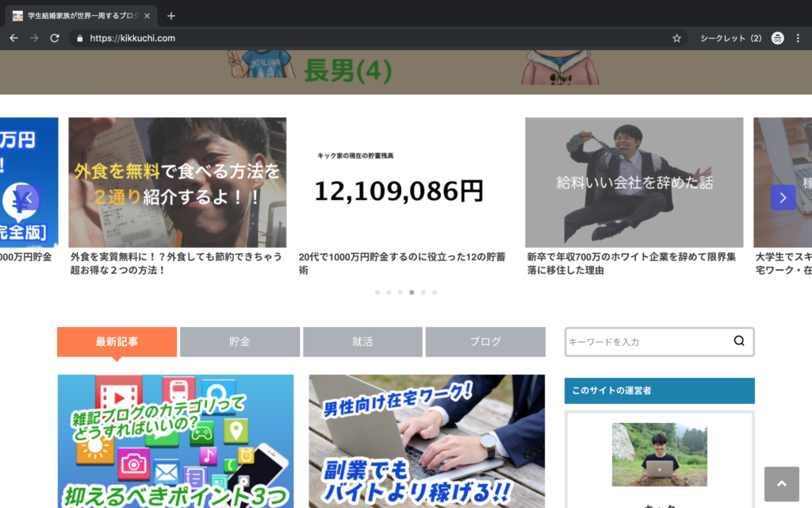
Task: Open a new browser tab
Action: pos(171,16)
